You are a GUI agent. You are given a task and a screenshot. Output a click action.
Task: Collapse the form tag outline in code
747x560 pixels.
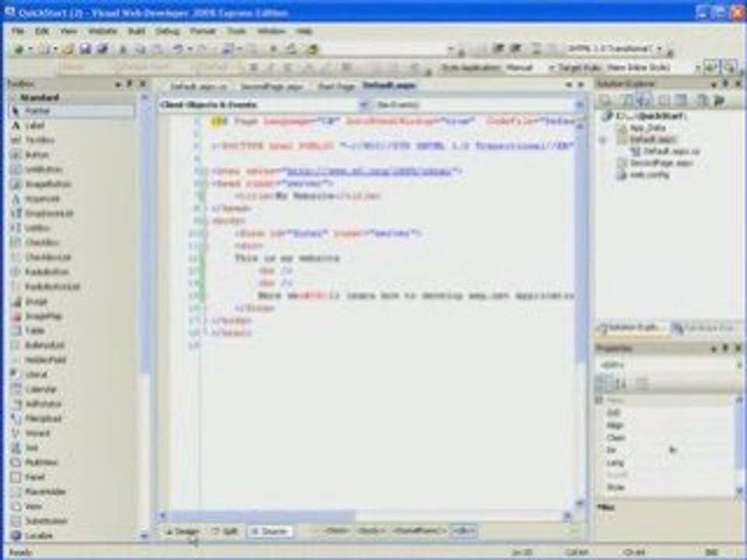[205, 233]
